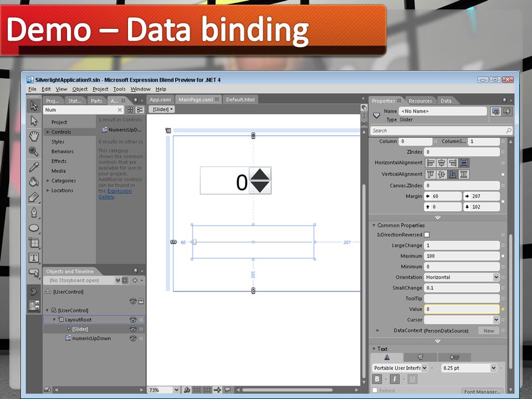Image resolution: width=532 pixels, height=399 pixels.
Task: Select the Ellipse shape tool
Action: 34,228
